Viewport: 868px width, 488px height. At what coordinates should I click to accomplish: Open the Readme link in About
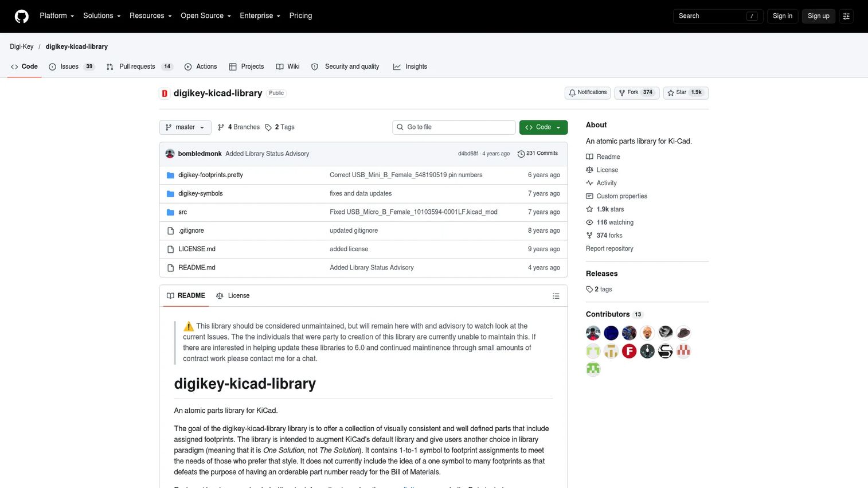603,157
